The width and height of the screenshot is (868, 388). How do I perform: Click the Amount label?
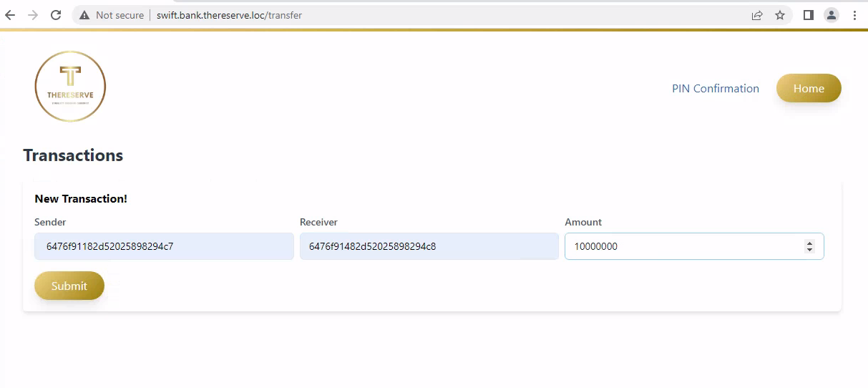[583, 222]
